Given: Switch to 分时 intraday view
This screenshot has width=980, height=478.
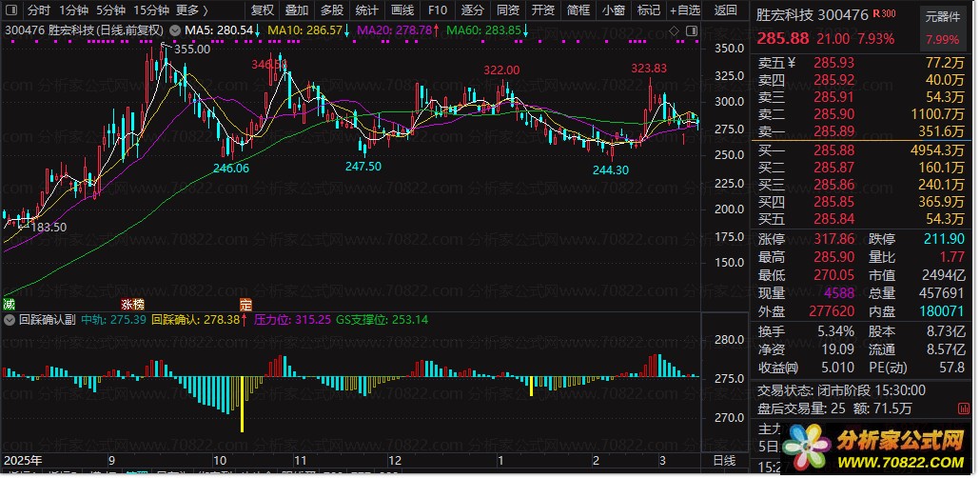Looking at the screenshot, I should pos(39,10).
